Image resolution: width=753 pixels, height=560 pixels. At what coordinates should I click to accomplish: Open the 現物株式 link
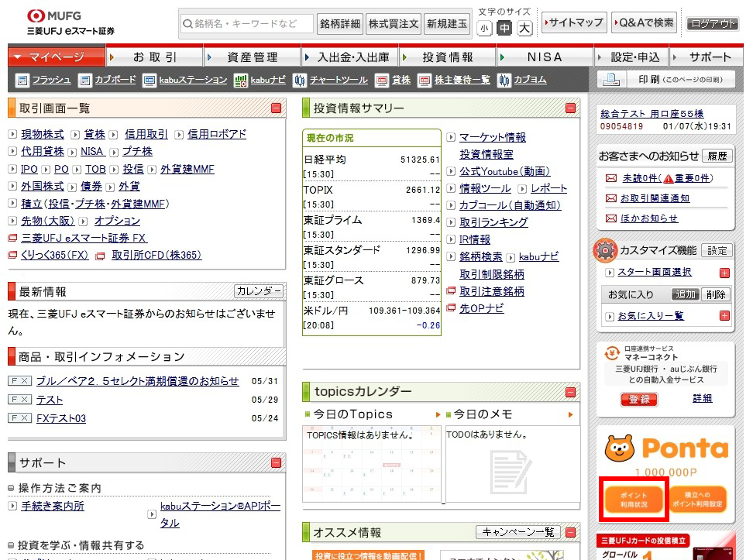(43, 134)
